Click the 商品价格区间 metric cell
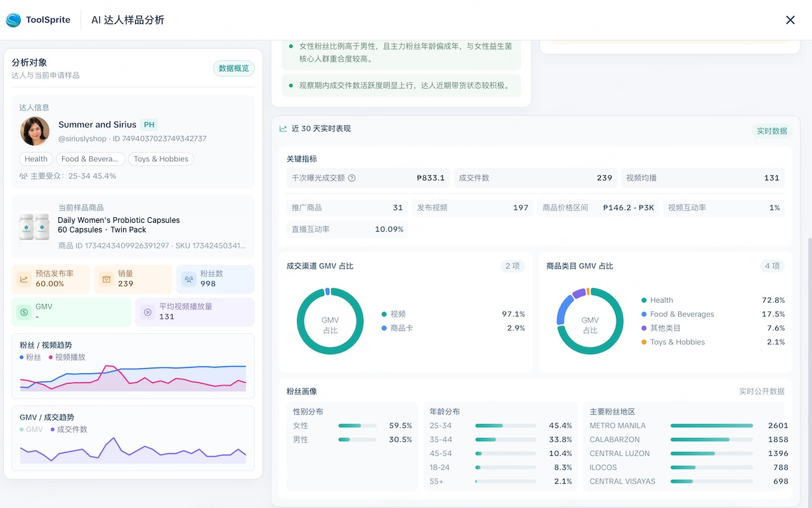 (598, 208)
